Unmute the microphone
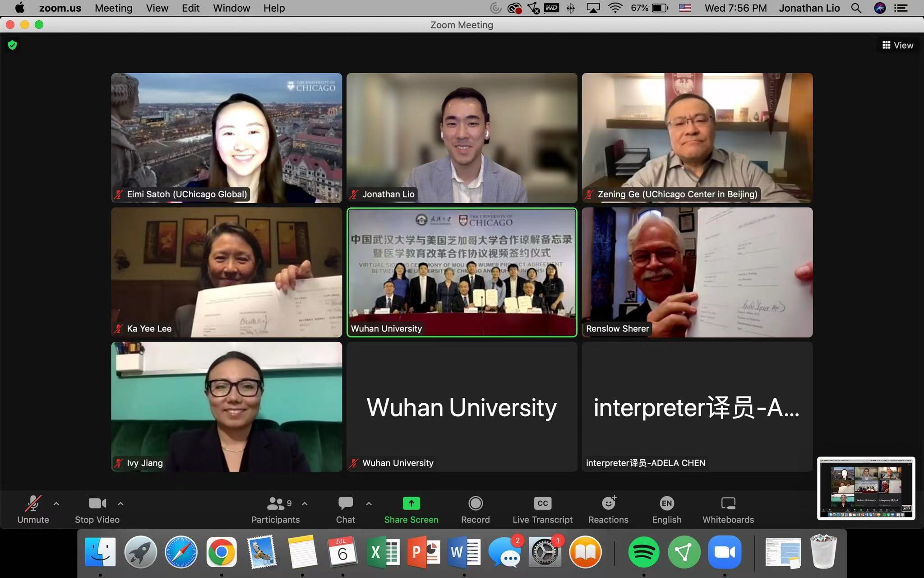The height and width of the screenshot is (578, 924). [33, 503]
